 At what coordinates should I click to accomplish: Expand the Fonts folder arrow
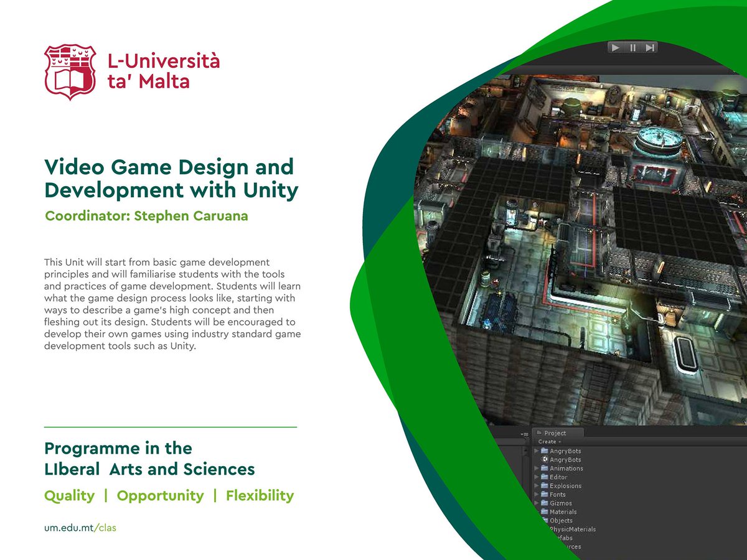coord(537,495)
